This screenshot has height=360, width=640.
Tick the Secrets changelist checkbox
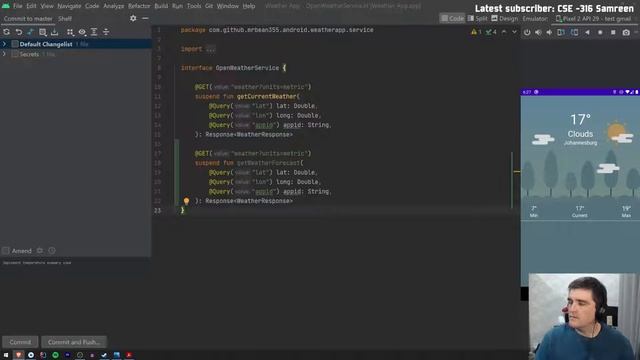[15, 54]
